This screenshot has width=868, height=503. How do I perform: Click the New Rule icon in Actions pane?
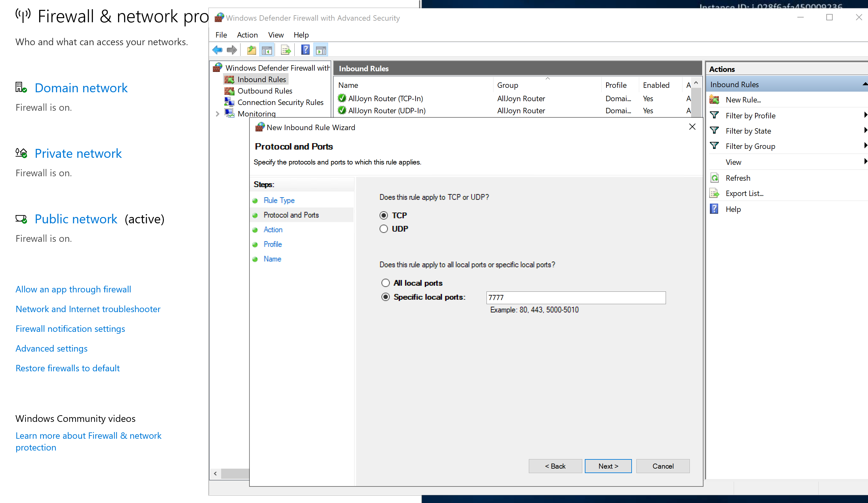point(714,100)
